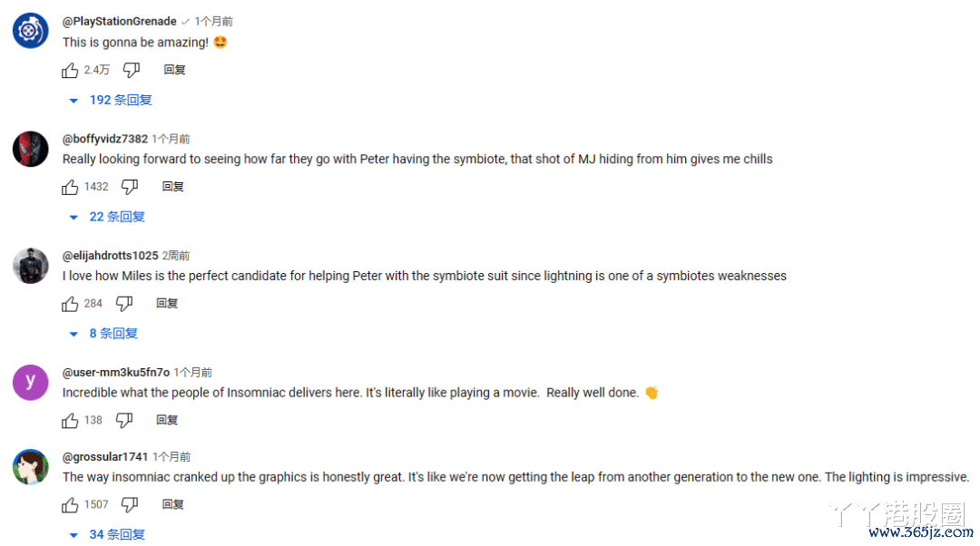
Task: Open the PlayStationGrenade avatar thumbnail
Action: (30, 31)
